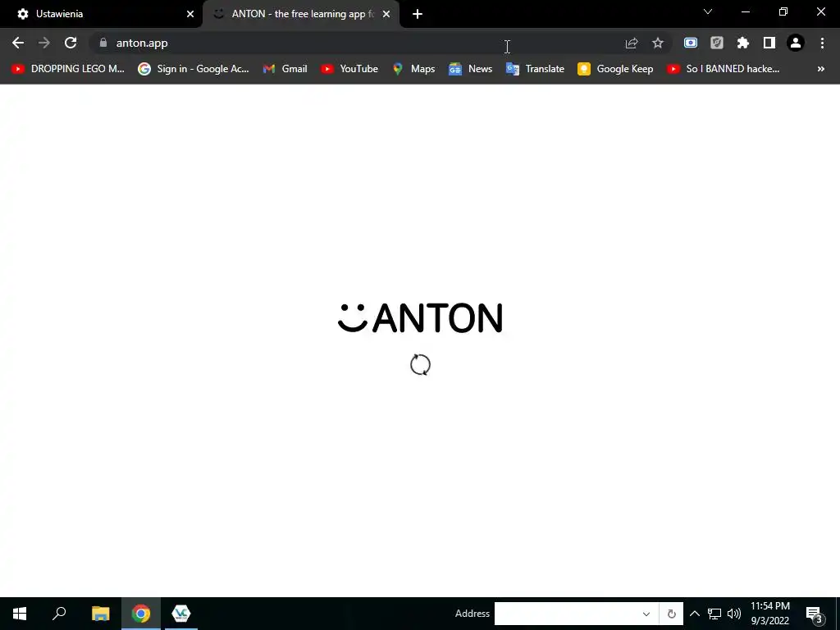Open the Extensions puzzle menu

pyautogui.click(x=743, y=43)
